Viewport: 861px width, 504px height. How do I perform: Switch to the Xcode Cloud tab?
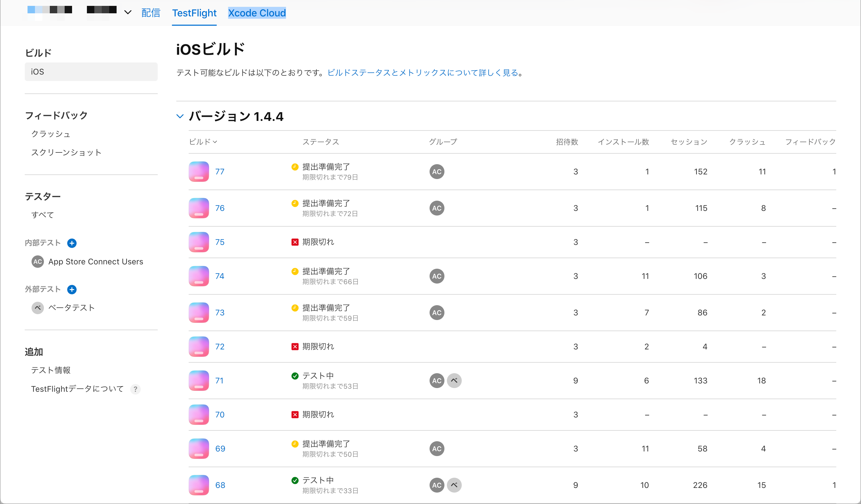tap(257, 13)
